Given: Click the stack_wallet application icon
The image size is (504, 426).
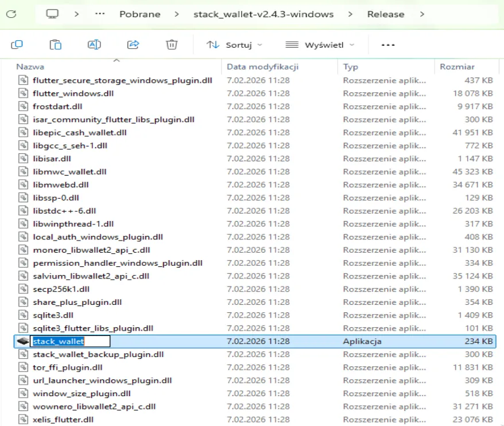Looking at the screenshot, I should point(23,341).
